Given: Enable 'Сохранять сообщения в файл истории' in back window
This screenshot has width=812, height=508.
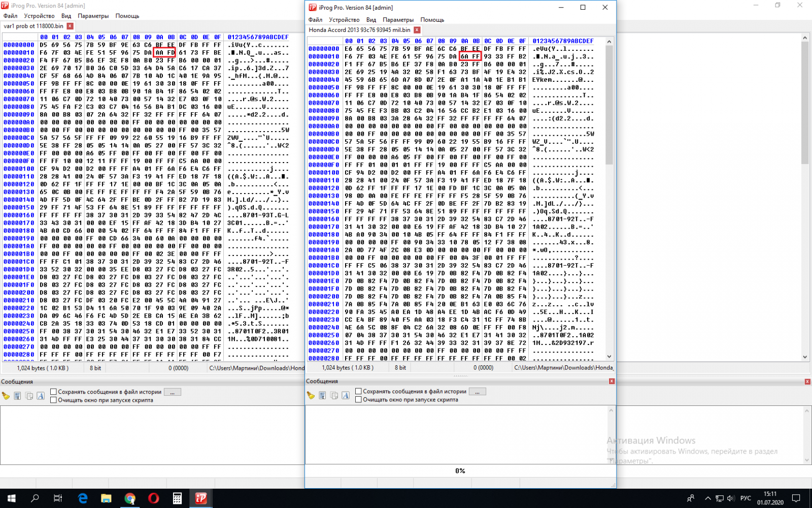Looking at the screenshot, I should (53, 392).
